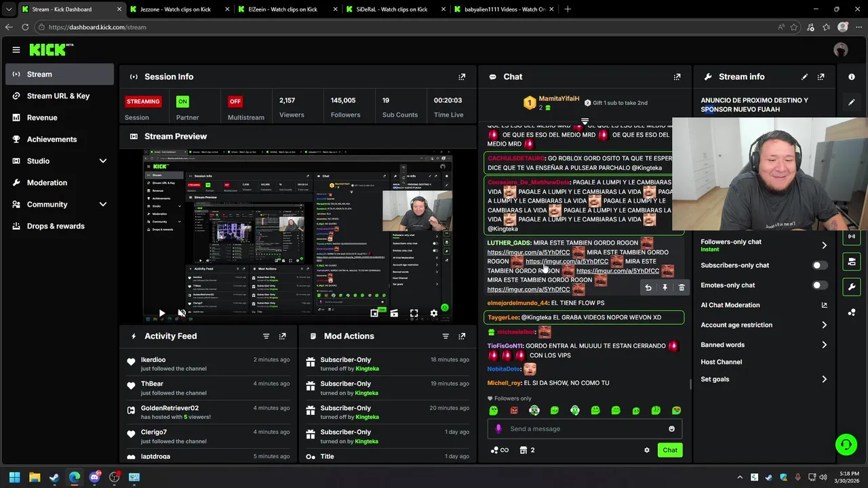Screen dimensions: 868x488
Task: Toggle Emotes-only chat switch
Action: (820, 285)
